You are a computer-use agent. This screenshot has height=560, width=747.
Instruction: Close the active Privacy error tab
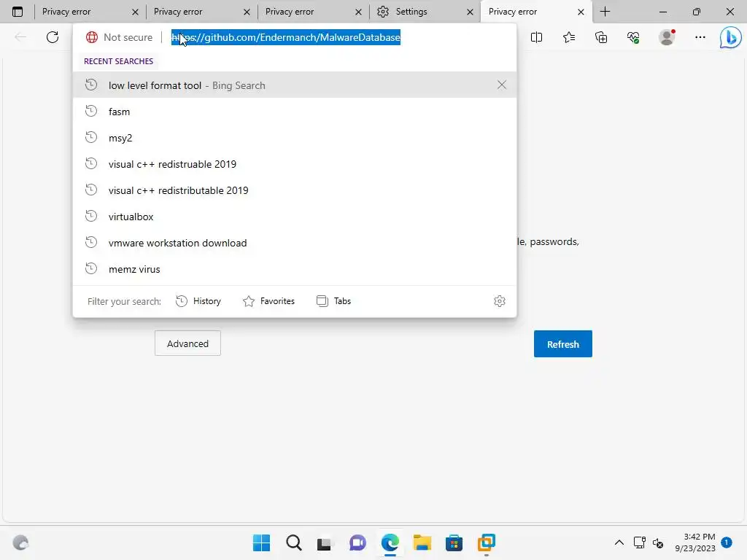coord(581,12)
